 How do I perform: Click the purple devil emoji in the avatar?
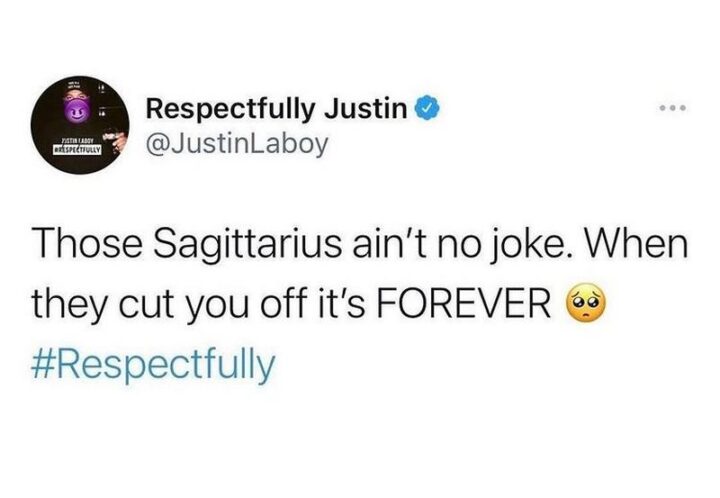click(x=75, y=111)
